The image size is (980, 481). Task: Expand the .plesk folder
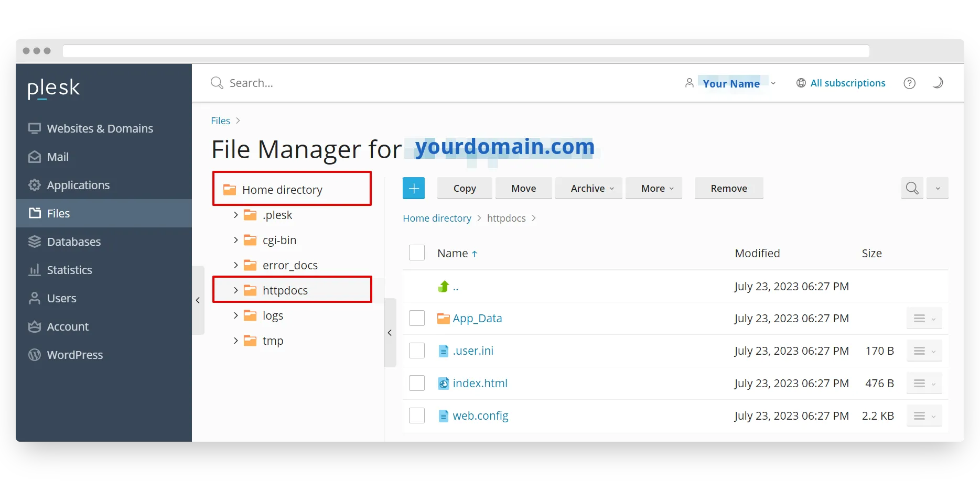[x=235, y=215]
